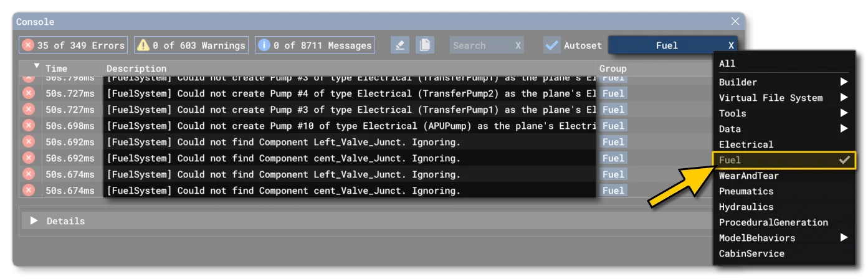Expand the Details section
Screen dimensions: 868x279
click(x=34, y=221)
